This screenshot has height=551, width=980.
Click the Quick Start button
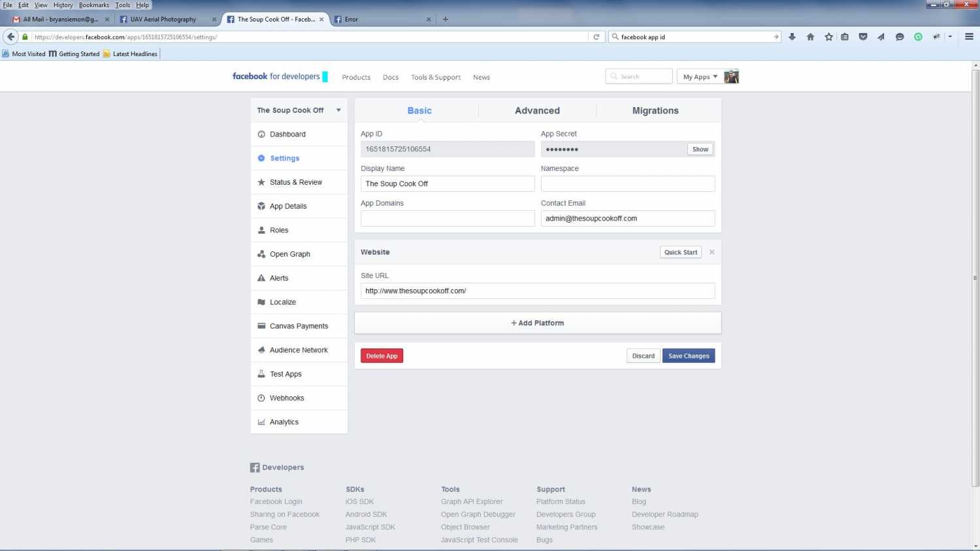pos(681,252)
